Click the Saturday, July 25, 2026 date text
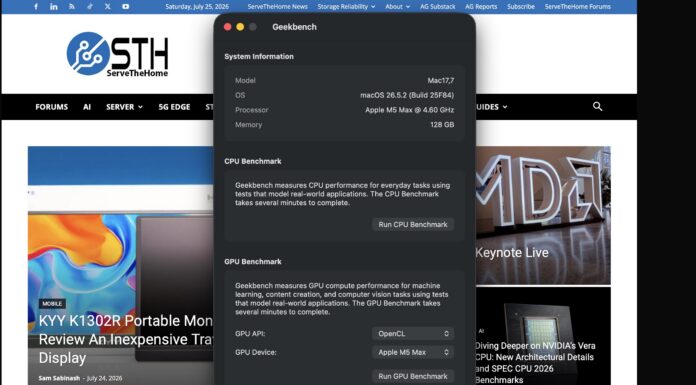The height and width of the screenshot is (385, 696). 197,7
